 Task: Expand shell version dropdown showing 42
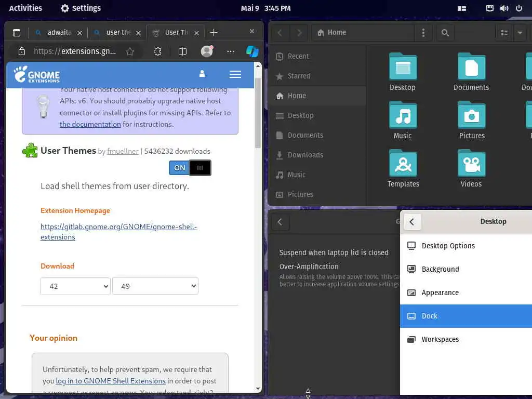75,286
